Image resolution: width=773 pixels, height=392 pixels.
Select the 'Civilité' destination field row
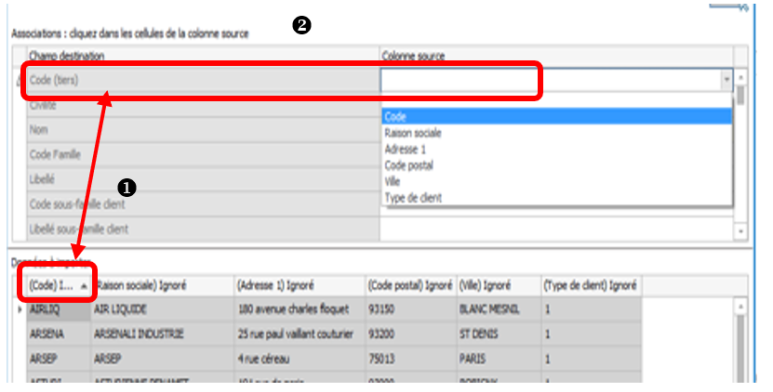203,105
